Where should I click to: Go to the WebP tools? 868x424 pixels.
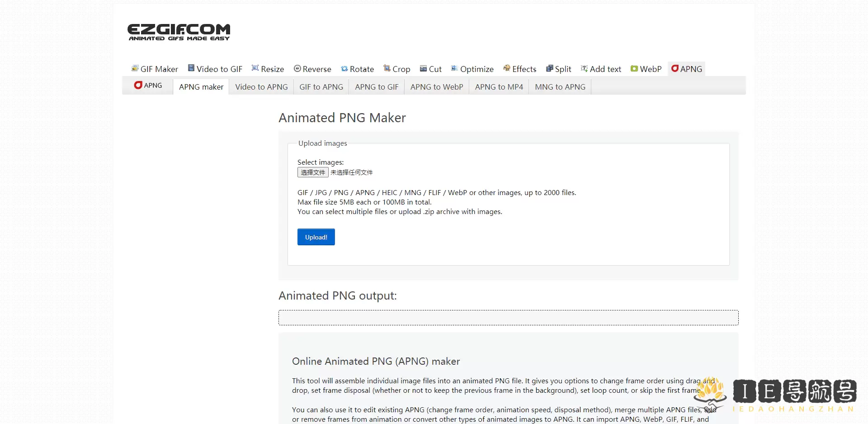point(646,69)
